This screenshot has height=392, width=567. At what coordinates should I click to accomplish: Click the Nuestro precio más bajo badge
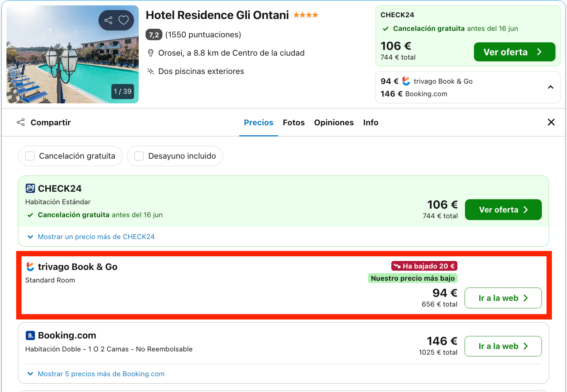click(x=412, y=278)
